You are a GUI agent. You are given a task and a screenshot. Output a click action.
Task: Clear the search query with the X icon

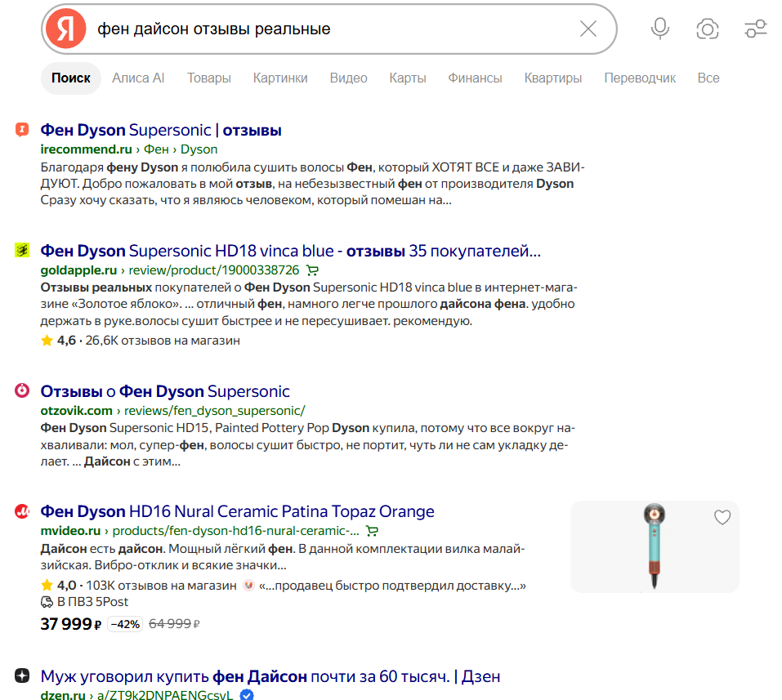588,29
